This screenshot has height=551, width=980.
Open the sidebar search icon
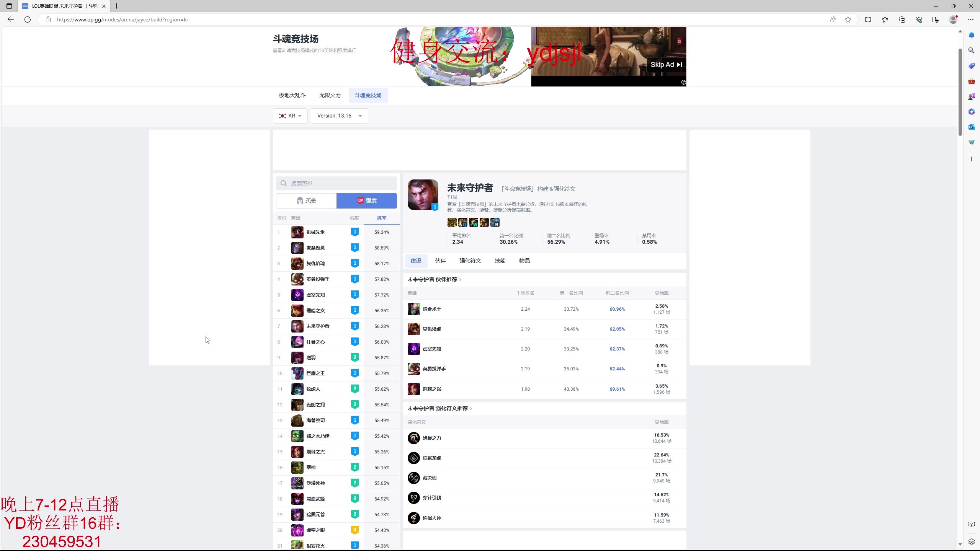tap(971, 50)
